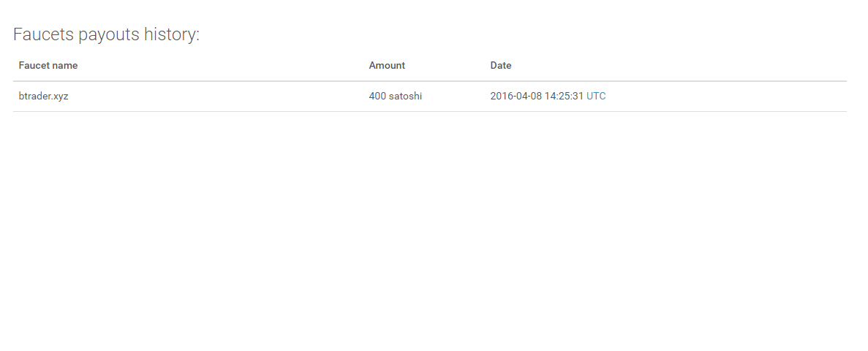The height and width of the screenshot is (351, 868).
Task: Click the UTC timezone link
Action: (596, 96)
